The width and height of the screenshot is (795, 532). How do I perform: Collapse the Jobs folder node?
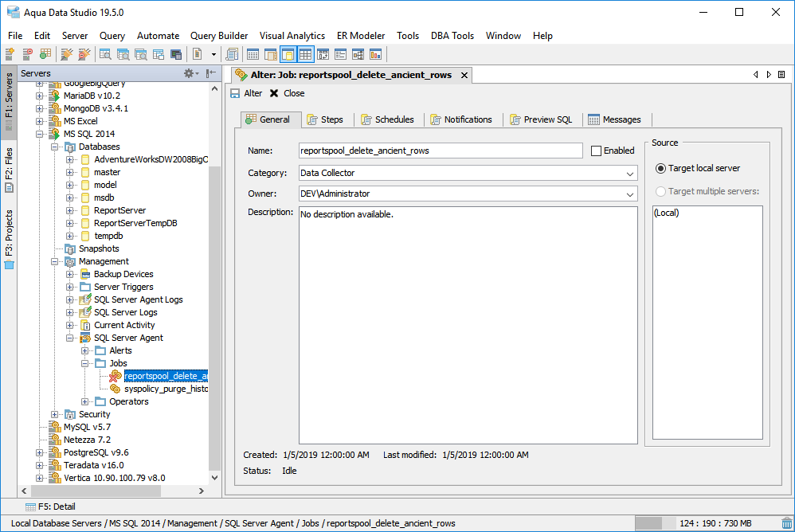coord(85,363)
